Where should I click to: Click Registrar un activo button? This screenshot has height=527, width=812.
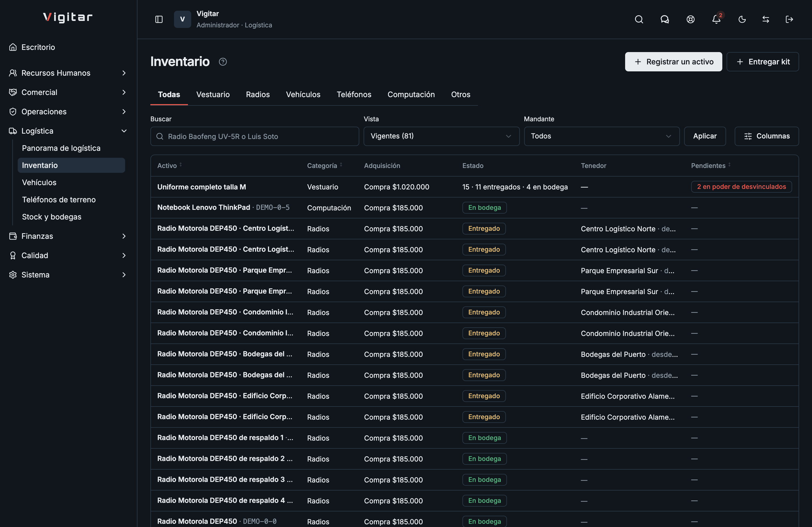click(x=673, y=62)
